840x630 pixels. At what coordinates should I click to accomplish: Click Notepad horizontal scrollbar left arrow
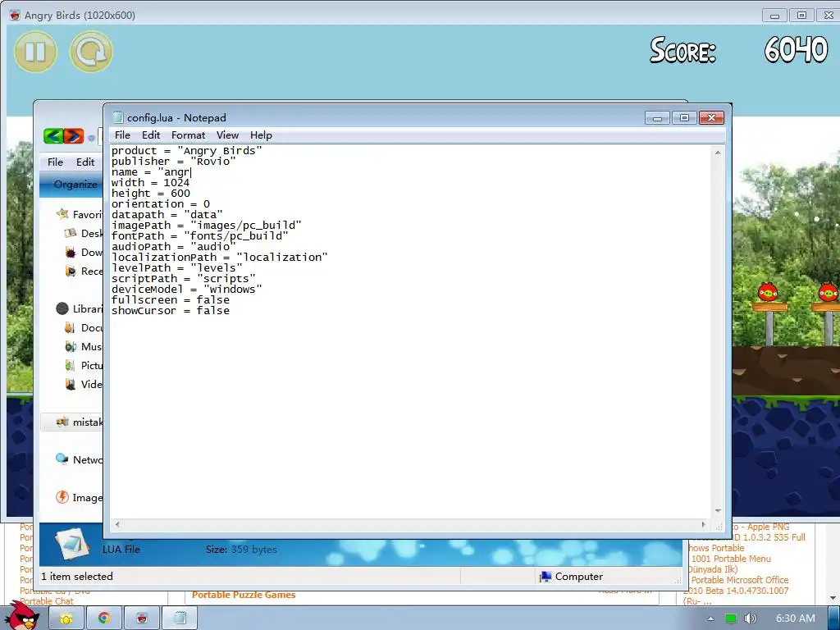(117, 524)
